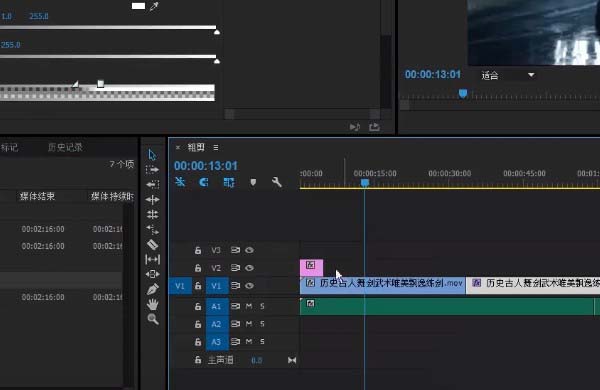The width and height of the screenshot is (600, 390).
Task: Toggle lock on A1 track
Action: pyautogui.click(x=198, y=306)
